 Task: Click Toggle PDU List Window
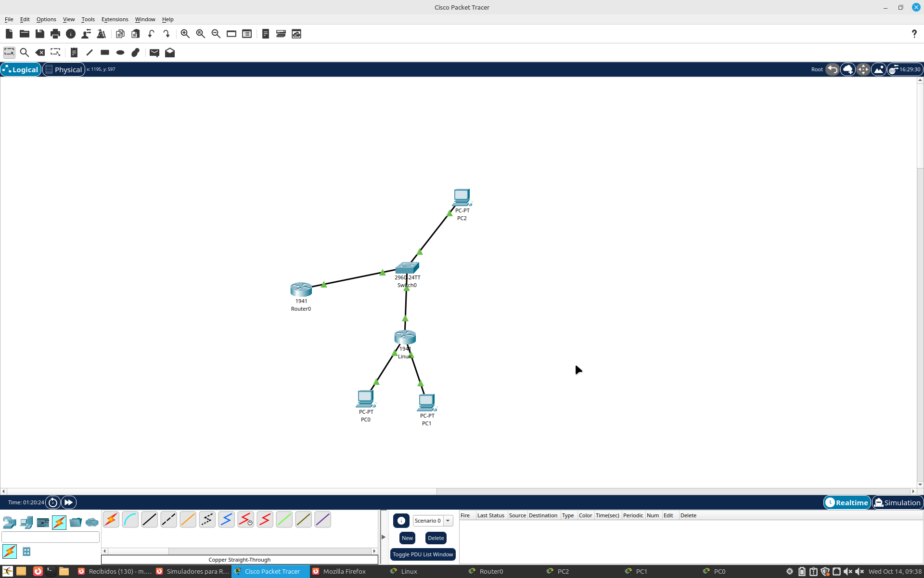tap(423, 554)
